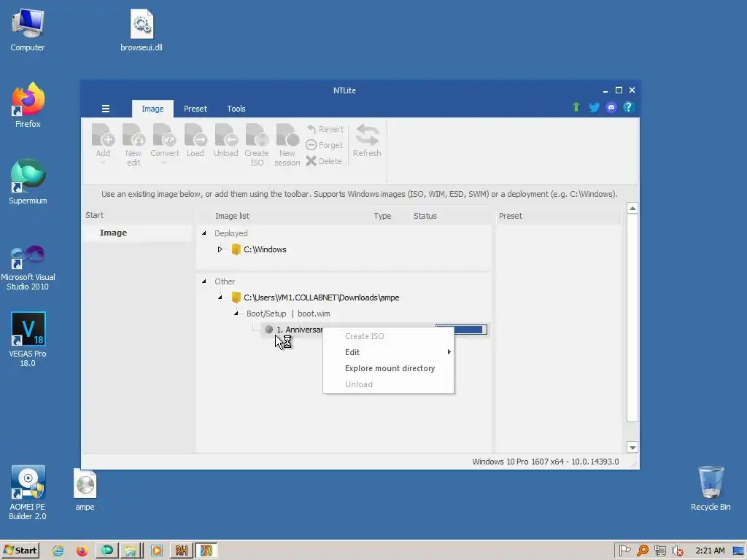The height and width of the screenshot is (560, 747).
Task: Click the vertical scrollbar thumb in NTLite
Action: coord(632,318)
